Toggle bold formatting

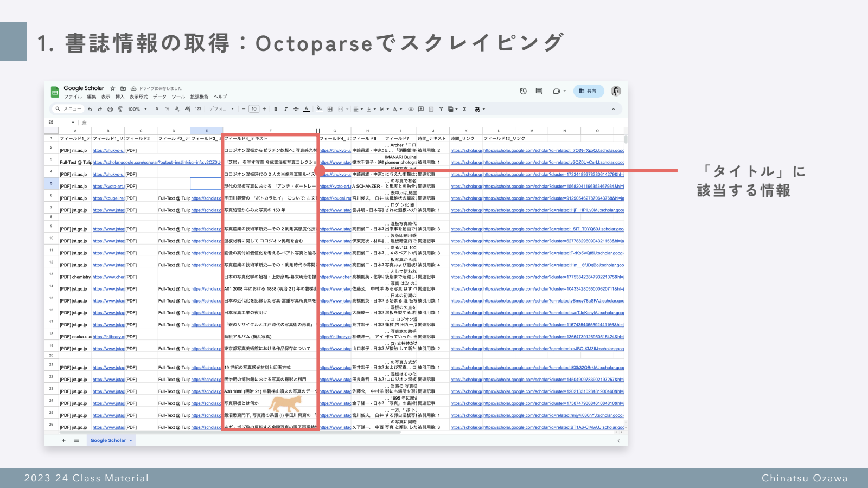pyautogui.click(x=276, y=109)
